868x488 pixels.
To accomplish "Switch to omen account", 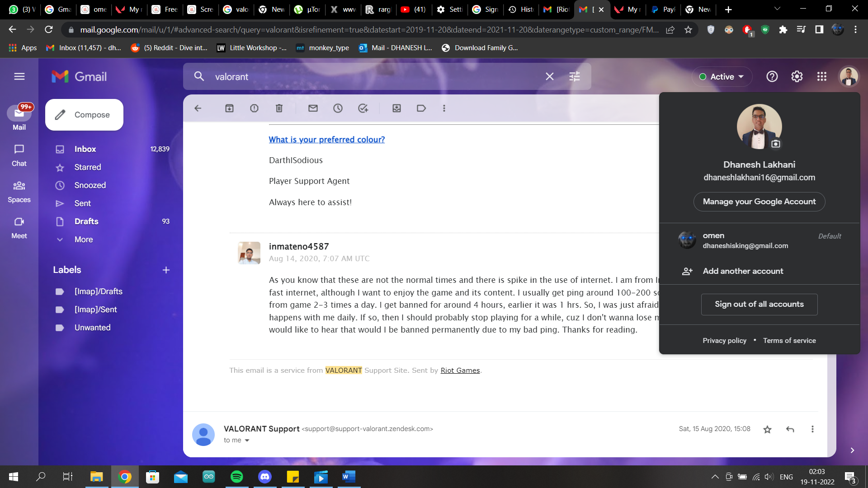I will (x=759, y=240).
